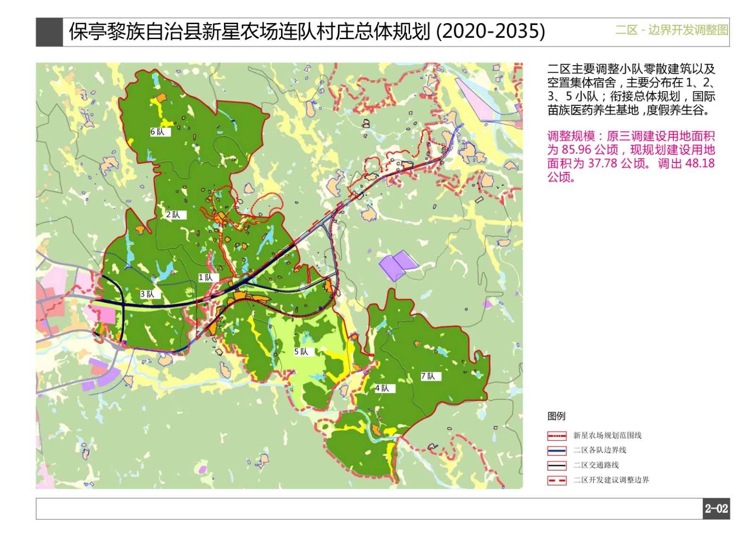Click the 1队 map label

(x=208, y=278)
